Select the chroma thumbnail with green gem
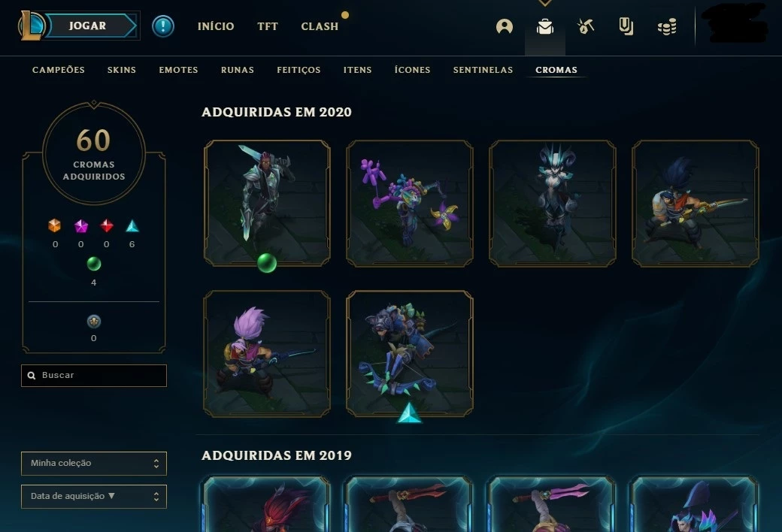The image size is (782, 532). click(268, 204)
